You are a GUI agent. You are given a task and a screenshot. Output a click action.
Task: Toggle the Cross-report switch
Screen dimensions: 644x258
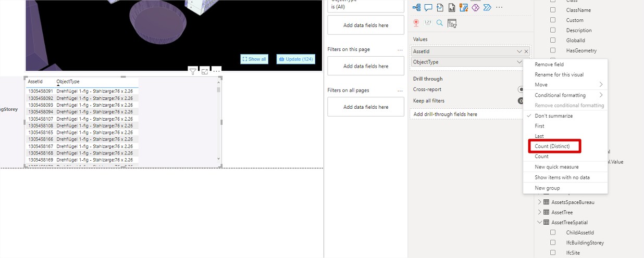(x=521, y=89)
